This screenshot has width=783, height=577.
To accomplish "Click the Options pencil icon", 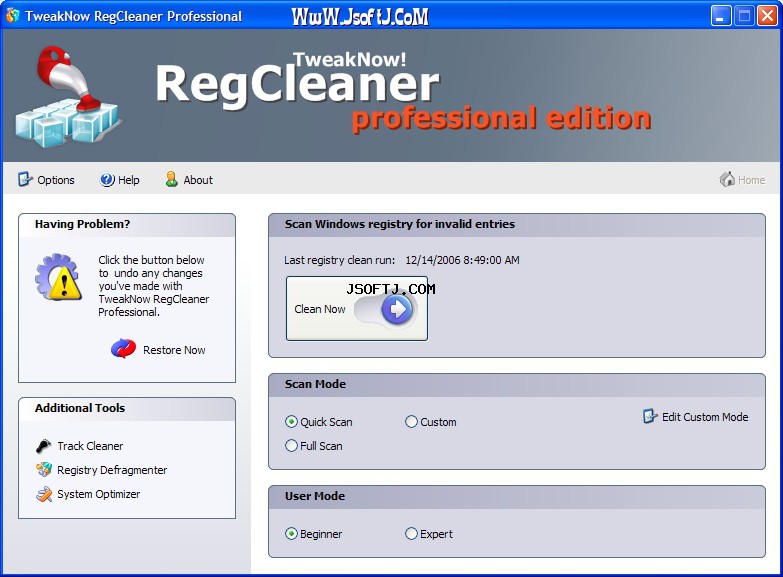I will [25, 179].
